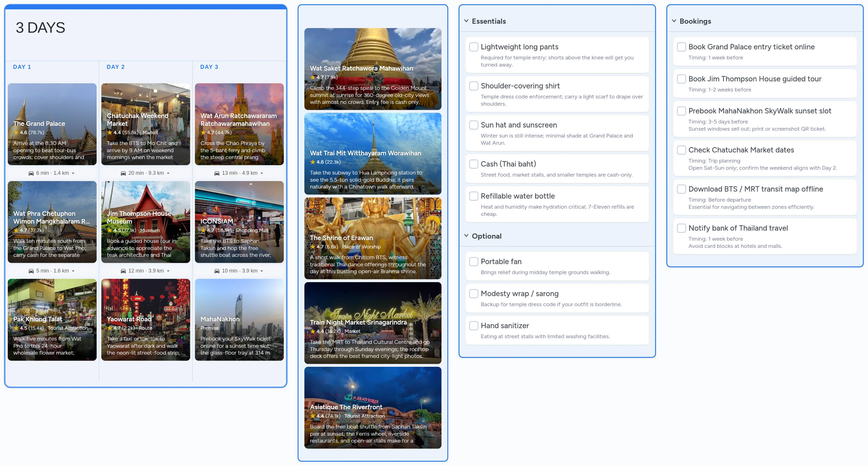Click car icon for 6 min 1.4 km route
Image resolution: width=868 pixels, height=466 pixels.
(31, 173)
